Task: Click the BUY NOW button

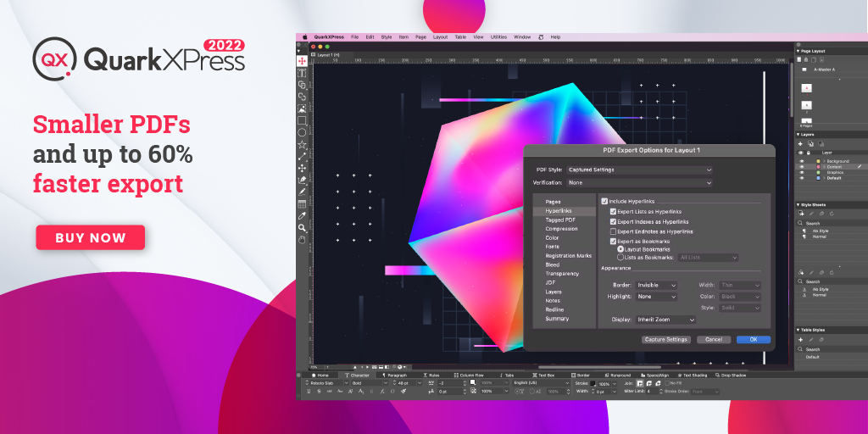Action: 90,237
